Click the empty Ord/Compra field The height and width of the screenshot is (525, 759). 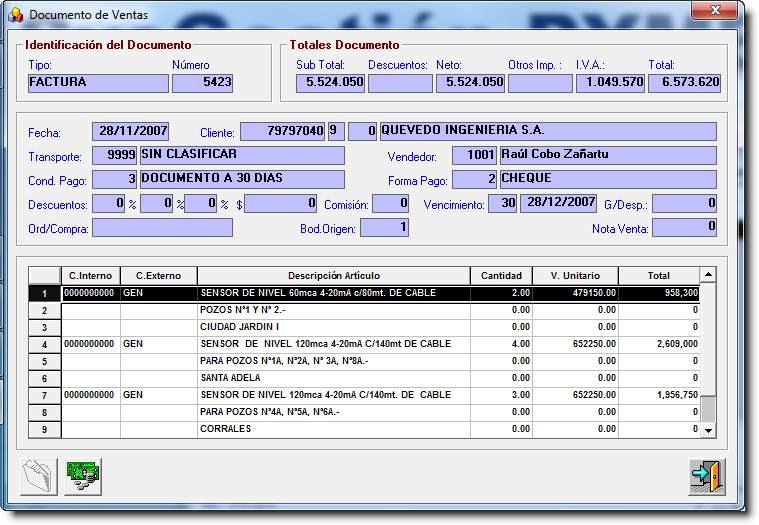tap(162, 227)
